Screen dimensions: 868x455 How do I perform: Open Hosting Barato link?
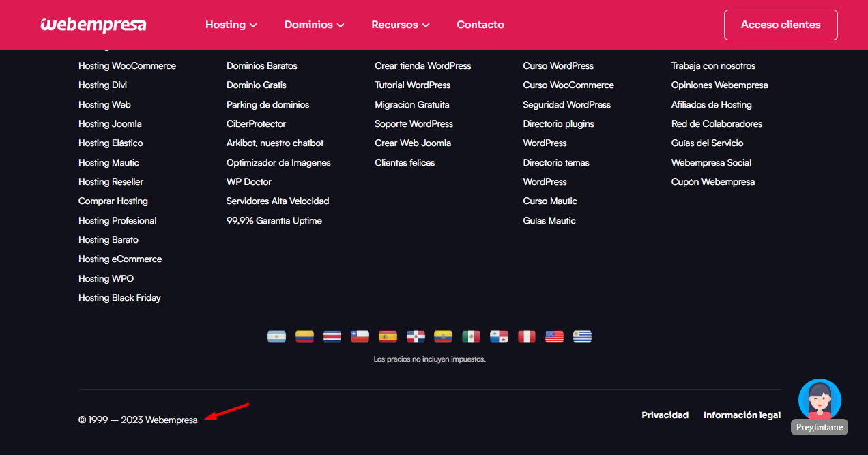[x=108, y=240]
